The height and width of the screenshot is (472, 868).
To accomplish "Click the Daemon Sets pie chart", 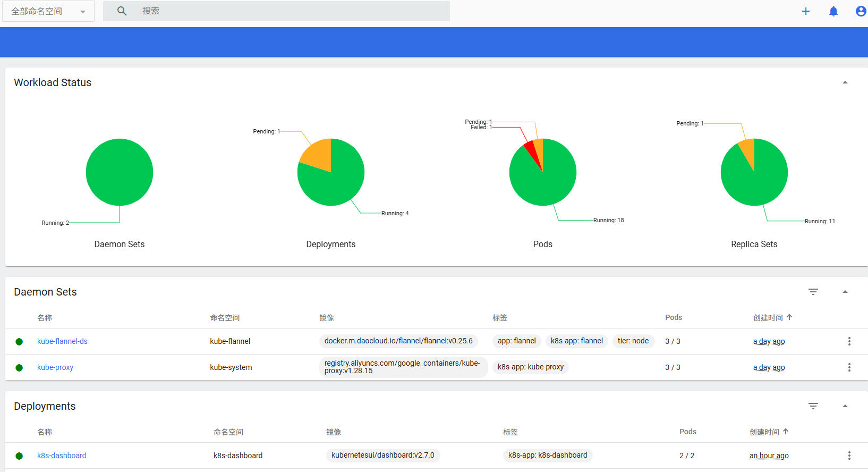I will (x=120, y=172).
